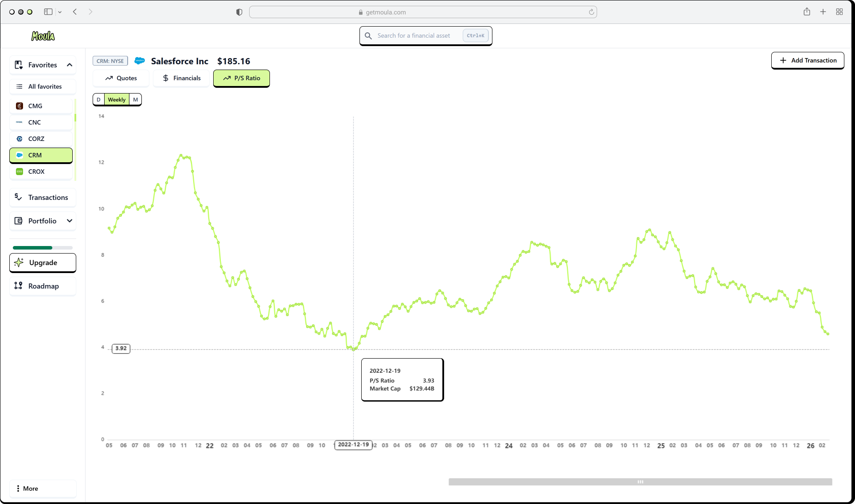The image size is (855, 504).
Task: Click the privacy shield icon
Action: [239, 12]
